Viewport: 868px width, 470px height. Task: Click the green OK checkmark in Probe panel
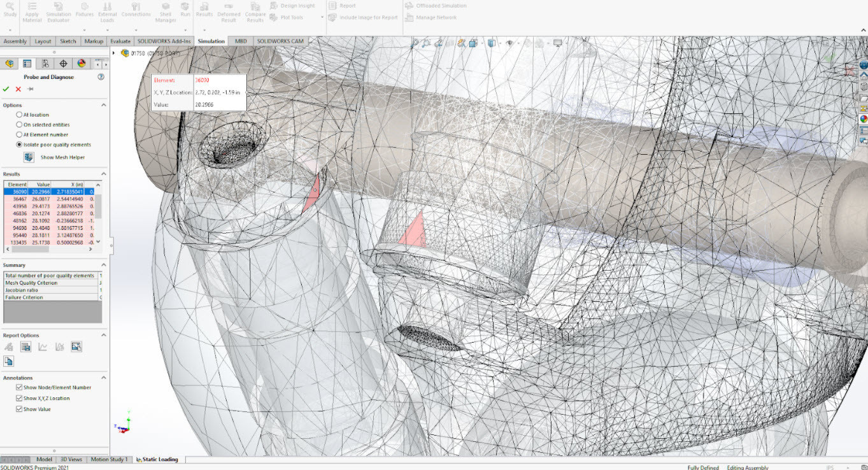click(x=6, y=89)
